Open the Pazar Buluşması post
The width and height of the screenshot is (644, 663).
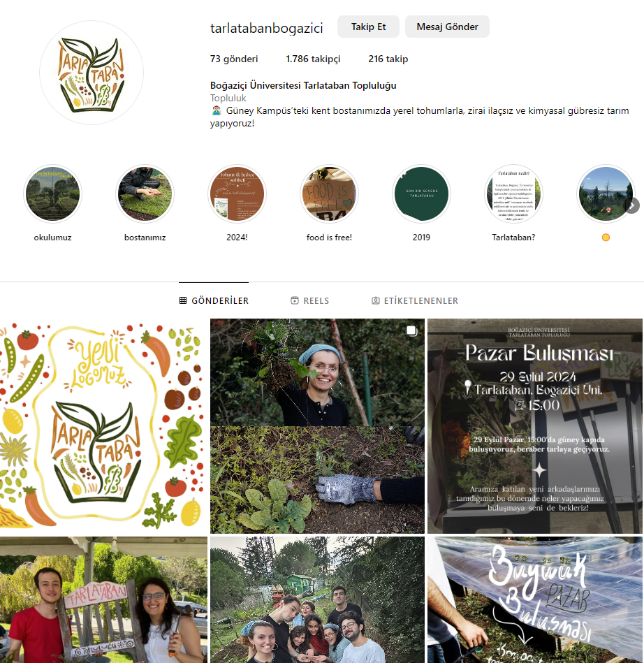click(x=535, y=426)
